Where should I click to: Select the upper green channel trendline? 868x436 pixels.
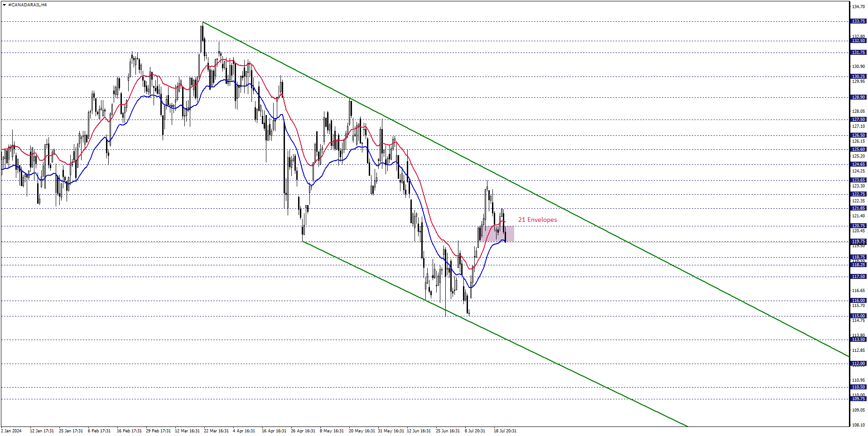[526, 189]
